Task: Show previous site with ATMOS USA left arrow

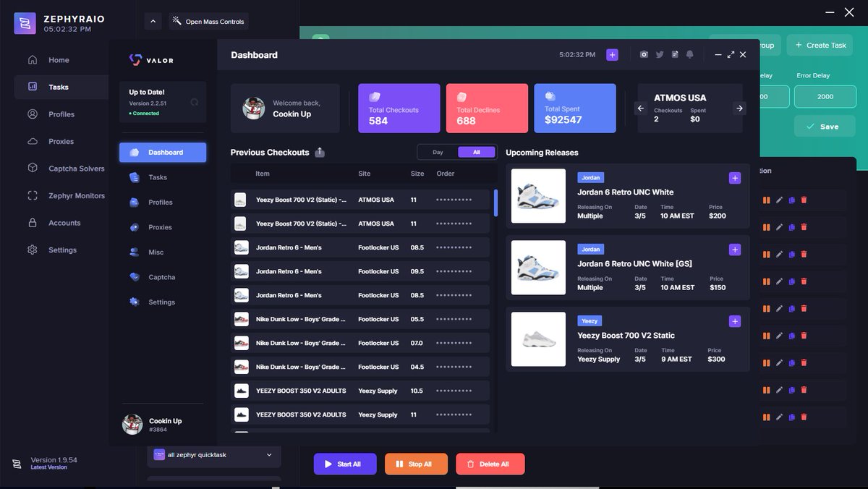Action: point(640,109)
